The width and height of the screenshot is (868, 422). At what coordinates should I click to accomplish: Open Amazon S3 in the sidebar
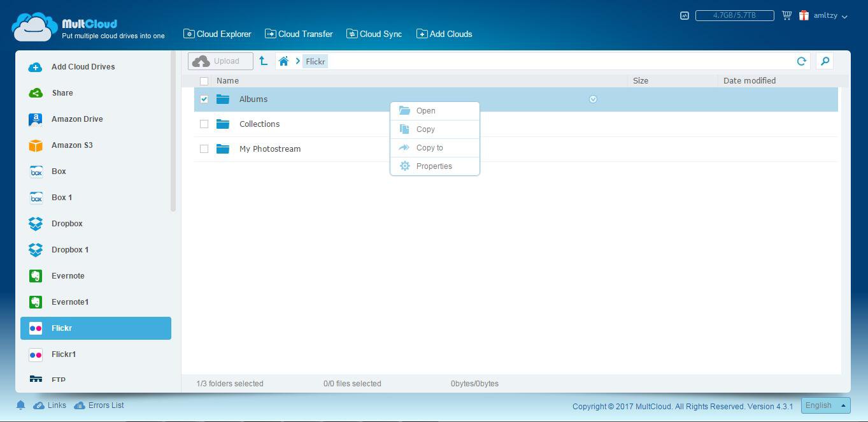[x=96, y=145]
